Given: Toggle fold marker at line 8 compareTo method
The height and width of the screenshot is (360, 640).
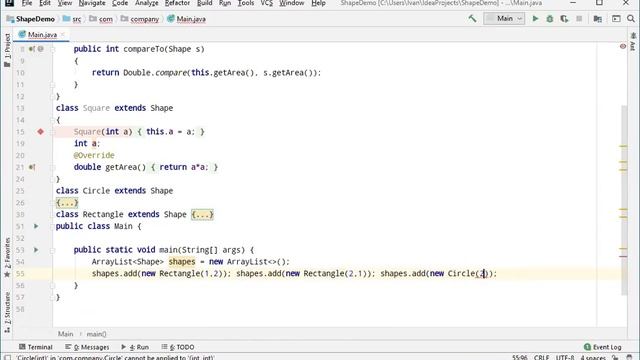Looking at the screenshot, I should pos(53,49).
